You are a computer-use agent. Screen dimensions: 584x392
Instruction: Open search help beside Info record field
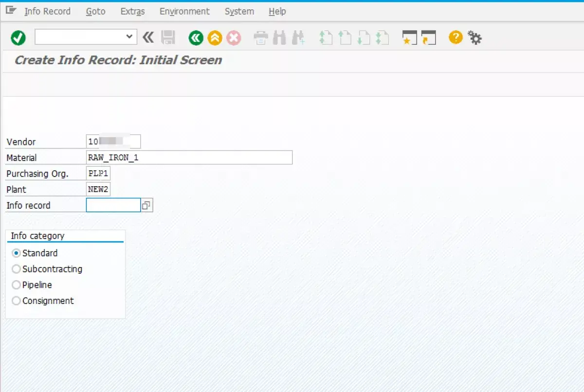pyautogui.click(x=146, y=206)
